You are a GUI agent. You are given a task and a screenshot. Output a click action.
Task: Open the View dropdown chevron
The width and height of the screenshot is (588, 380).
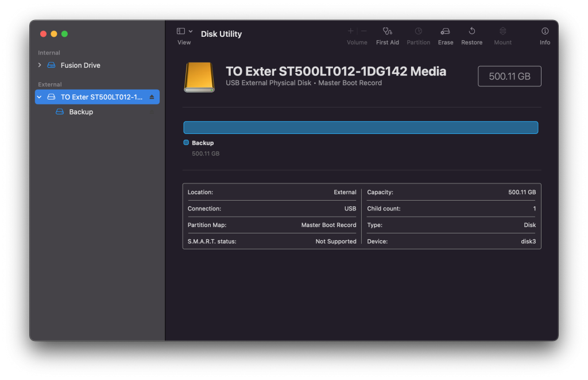click(x=191, y=31)
